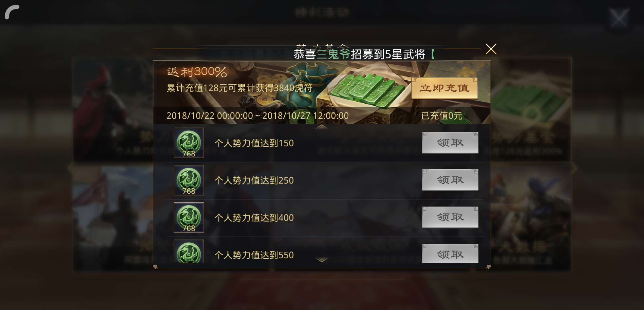
Task: Click the green tiger tally icon for 势力值400
Action: [189, 217]
